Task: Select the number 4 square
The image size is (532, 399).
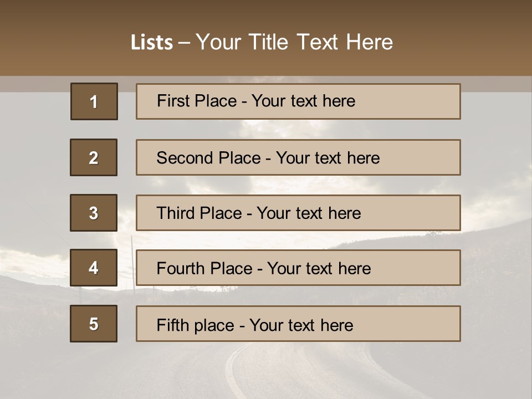Action: point(94,268)
